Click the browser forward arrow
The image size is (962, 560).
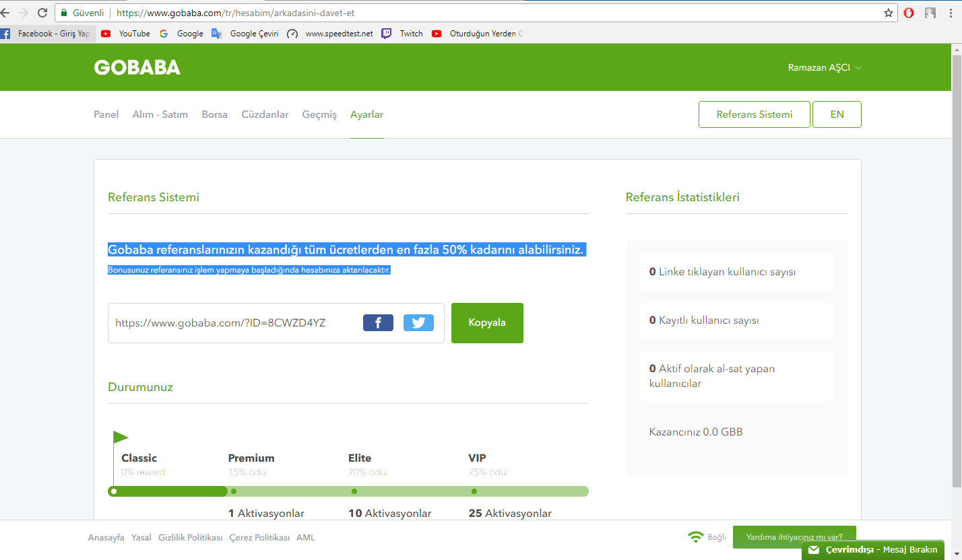[24, 13]
